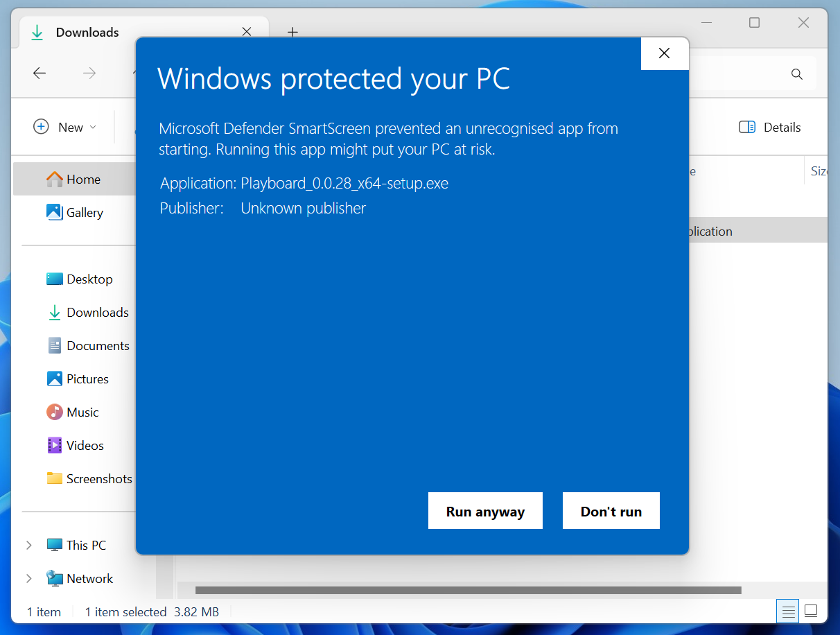Click the '1 item selected 3.82 MB' status text
840x635 pixels.
(152, 612)
